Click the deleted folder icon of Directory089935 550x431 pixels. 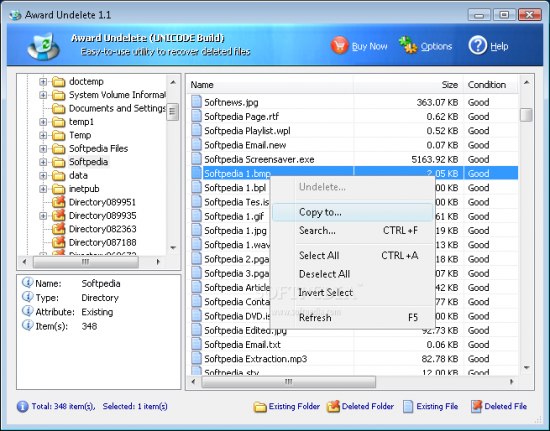59,215
